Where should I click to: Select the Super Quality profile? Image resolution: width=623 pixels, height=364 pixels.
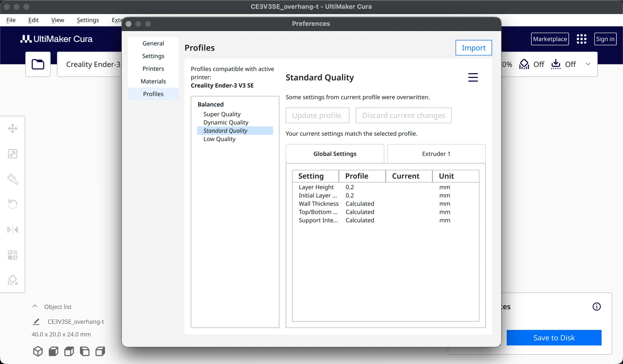pyautogui.click(x=235, y=114)
